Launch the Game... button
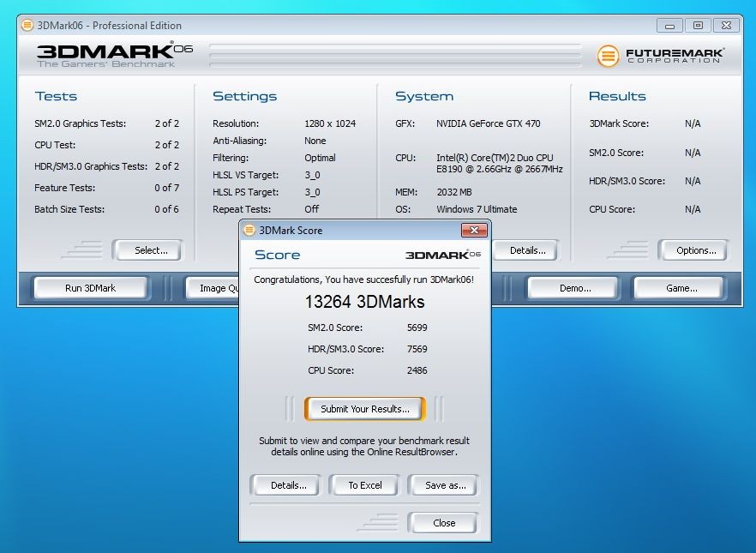The image size is (756, 553). point(678,288)
